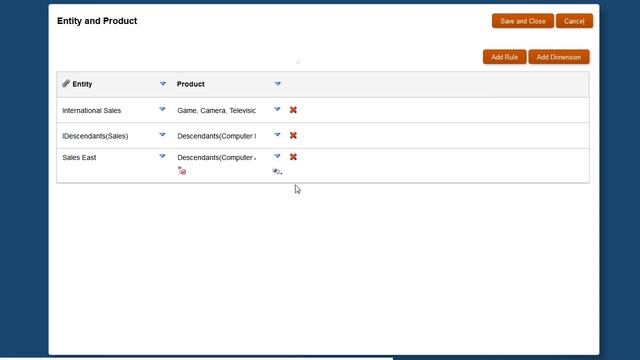Viewport: 640px width, 360px height.
Task: Open dropdown for Game, Camera, Television products
Action: [x=277, y=109]
